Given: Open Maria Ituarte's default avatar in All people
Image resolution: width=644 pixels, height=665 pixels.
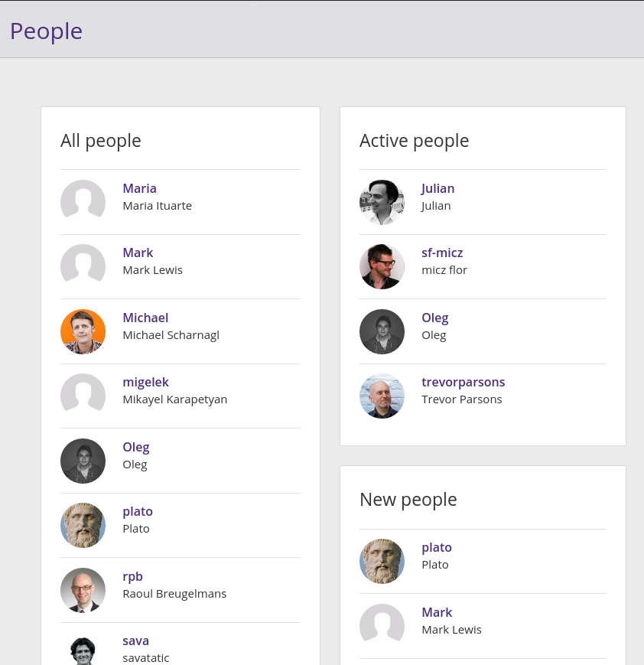Looking at the screenshot, I should [x=83, y=202].
